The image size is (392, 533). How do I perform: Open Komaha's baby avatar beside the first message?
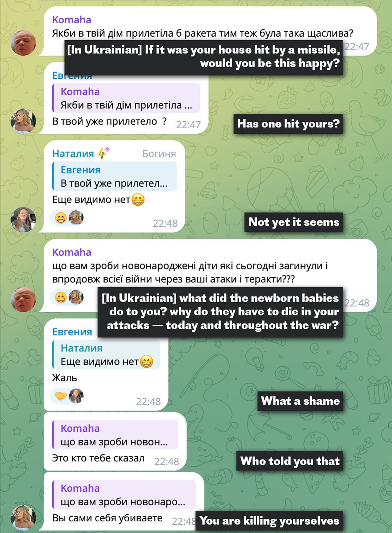23,43
